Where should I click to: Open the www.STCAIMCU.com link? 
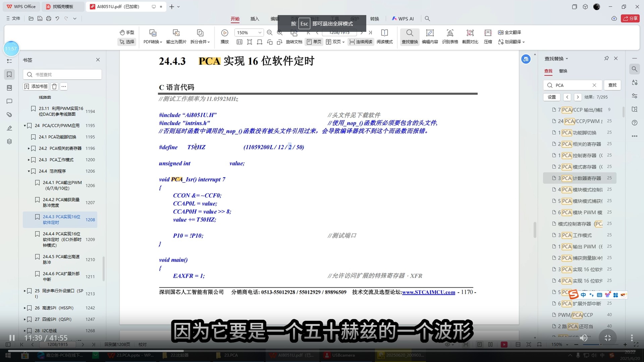coord(428,292)
